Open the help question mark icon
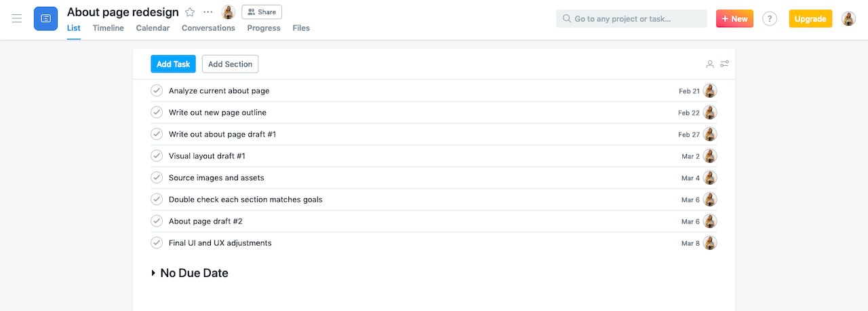The image size is (868, 311). coord(770,19)
